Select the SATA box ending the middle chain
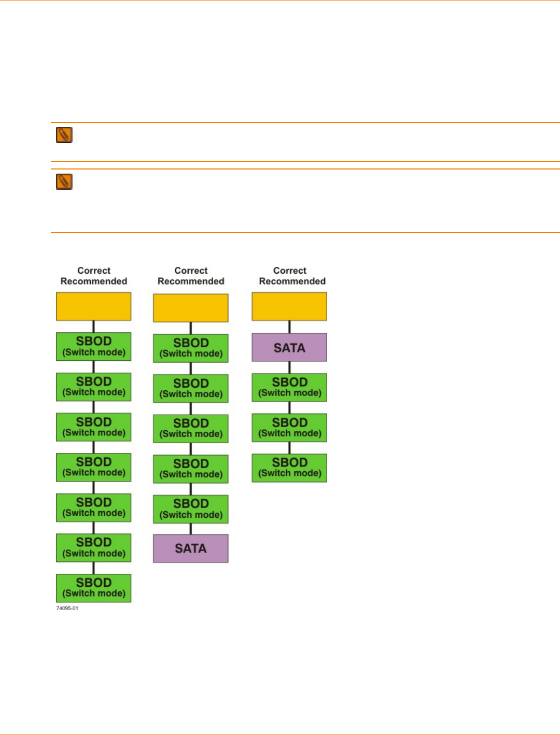The height and width of the screenshot is (735, 560). pyautogui.click(x=191, y=548)
